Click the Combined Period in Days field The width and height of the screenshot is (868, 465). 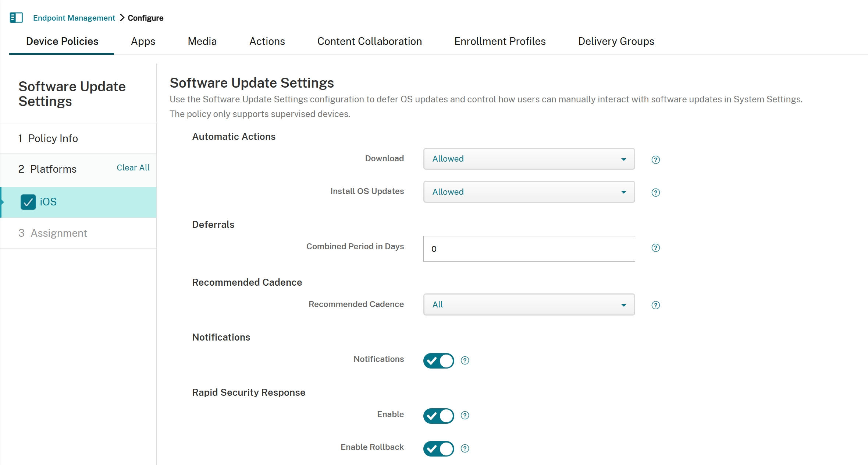pyautogui.click(x=529, y=249)
